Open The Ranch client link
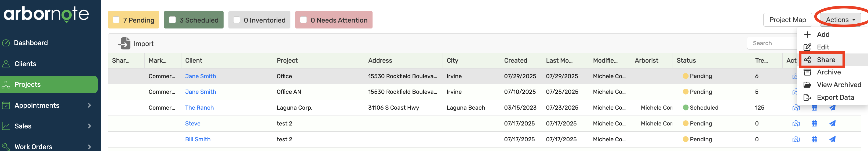Image resolution: width=868 pixels, height=151 pixels. pyautogui.click(x=199, y=108)
